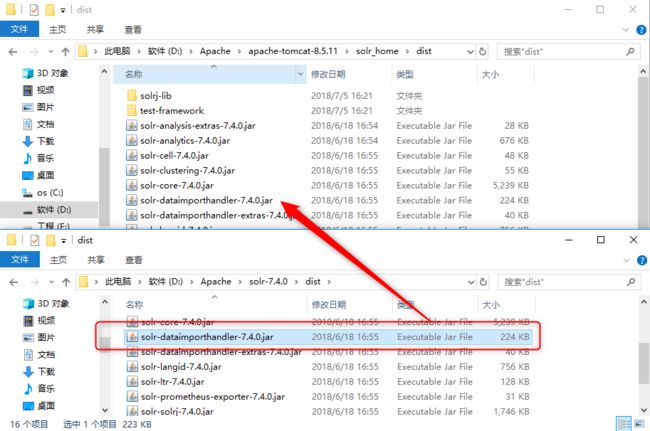Select 软件 (D:) in the top window's sidebar
The height and width of the screenshot is (431, 650).
click(x=49, y=210)
